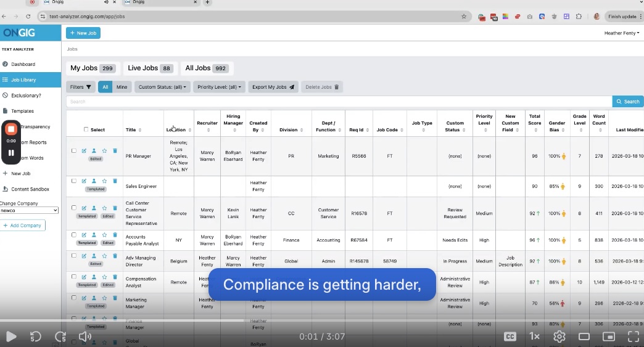The image size is (644, 347).
Task: Click Add Company button
Action: (23, 225)
